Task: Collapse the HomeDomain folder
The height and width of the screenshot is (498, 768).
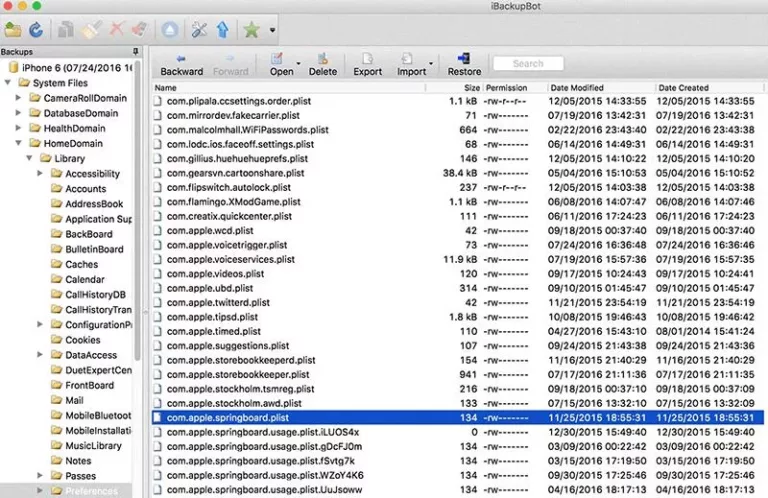Action: pyautogui.click(x=19, y=143)
